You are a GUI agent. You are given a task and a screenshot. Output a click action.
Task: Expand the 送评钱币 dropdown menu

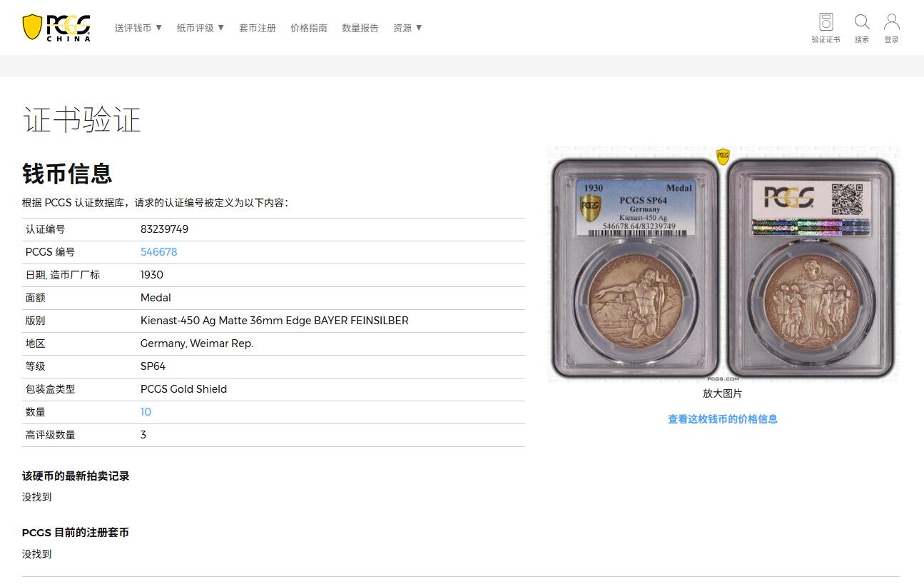point(138,28)
